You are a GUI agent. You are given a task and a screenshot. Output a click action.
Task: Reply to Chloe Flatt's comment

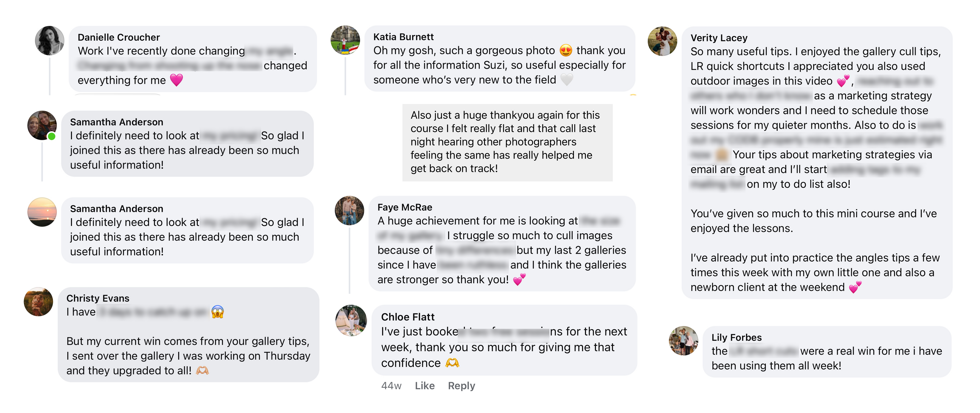(x=461, y=386)
